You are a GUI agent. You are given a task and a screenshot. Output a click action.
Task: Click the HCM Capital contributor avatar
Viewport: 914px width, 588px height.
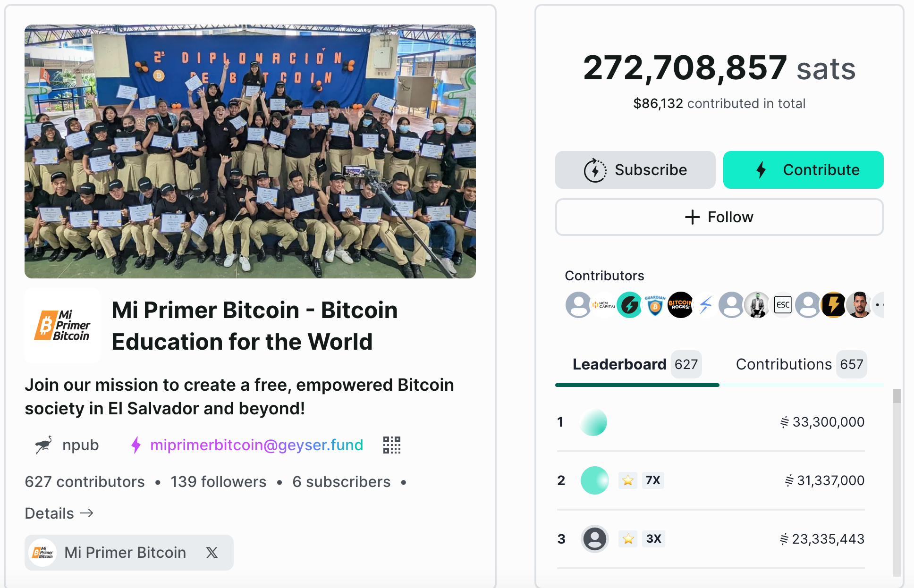pyautogui.click(x=604, y=305)
